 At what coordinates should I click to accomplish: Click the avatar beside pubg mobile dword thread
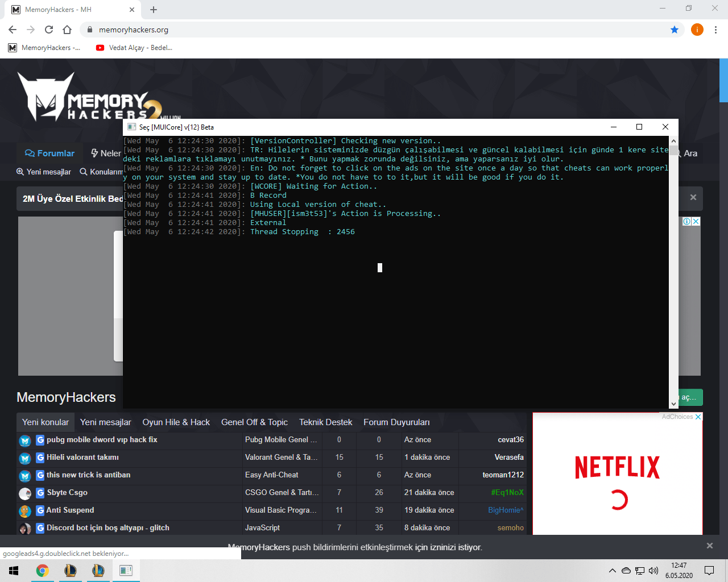pos(25,440)
